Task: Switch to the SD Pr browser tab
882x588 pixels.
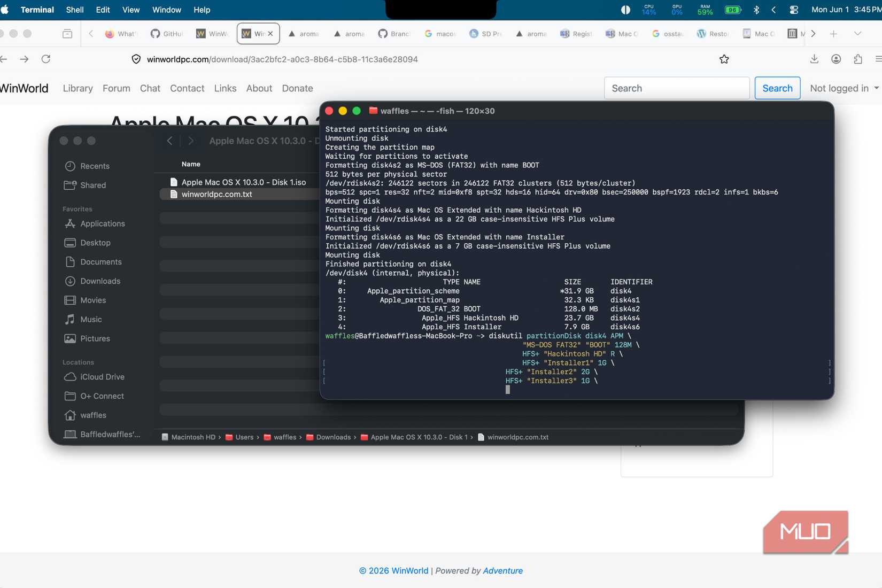Action: click(485, 34)
